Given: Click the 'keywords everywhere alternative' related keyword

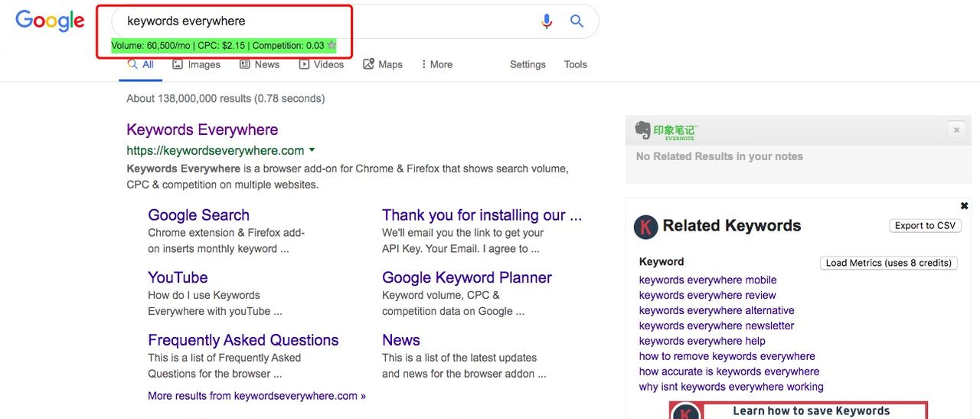Looking at the screenshot, I should point(717,310).
